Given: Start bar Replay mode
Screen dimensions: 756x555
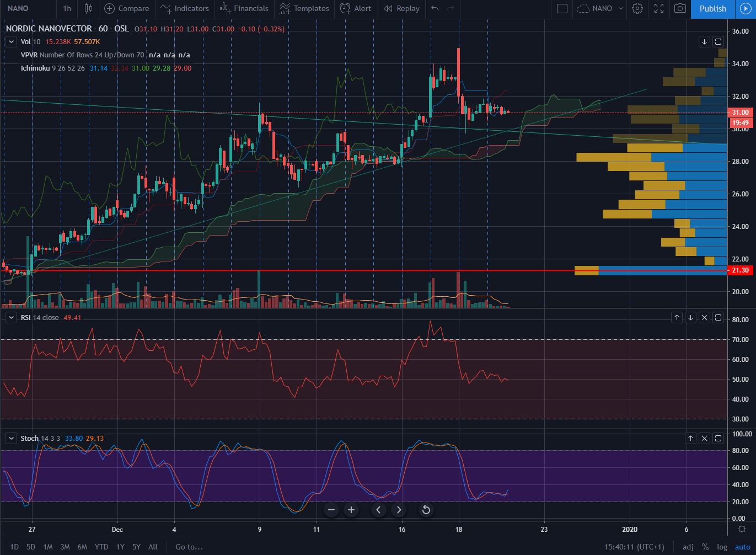Looking at the screenshot, I should [x=401, y=8].
